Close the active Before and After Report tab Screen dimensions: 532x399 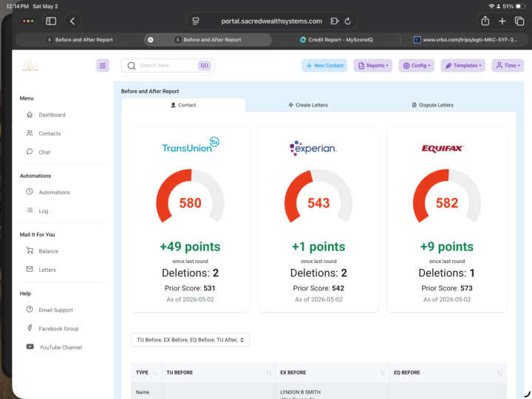(151, 40)
